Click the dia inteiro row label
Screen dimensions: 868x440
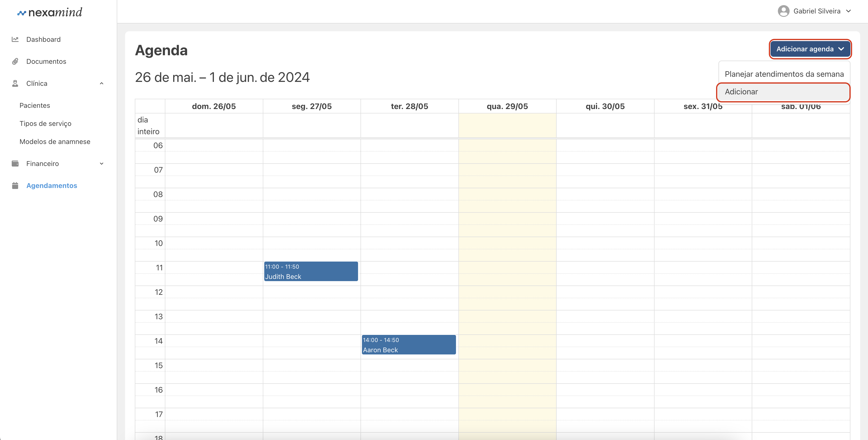(148, 125)
